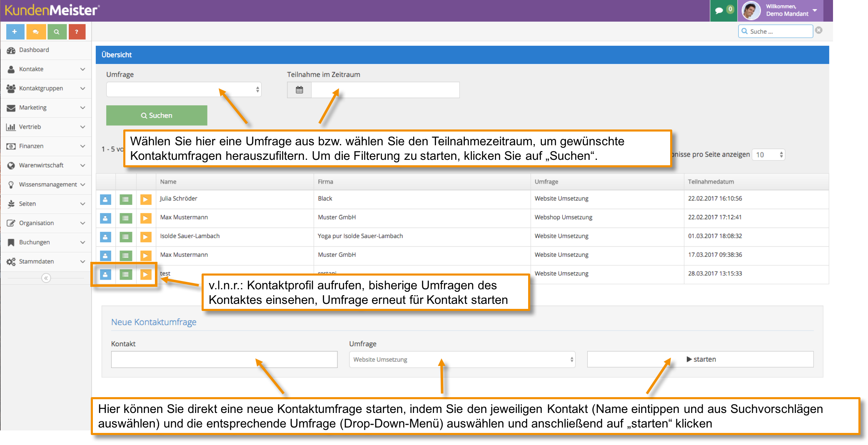Open profile of Isolde Sauer-Lambach
This screenshot has height=445, width=868.
pyautogui.click(x=105, y=237)
